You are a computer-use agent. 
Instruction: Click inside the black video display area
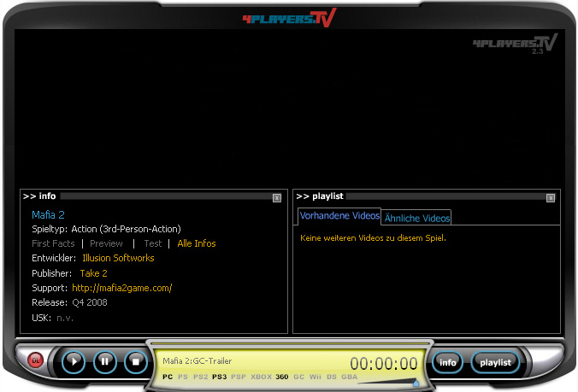point(289,108)
